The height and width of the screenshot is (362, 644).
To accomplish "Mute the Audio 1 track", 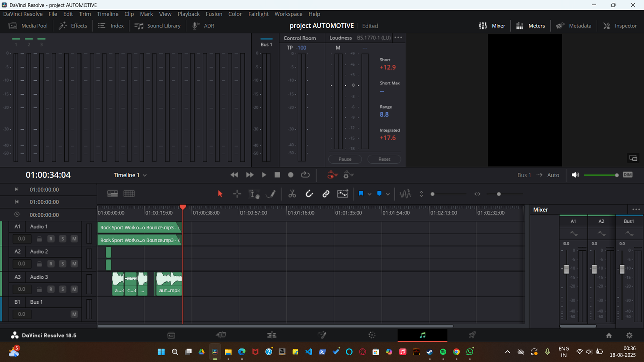I will coord(74,238).
